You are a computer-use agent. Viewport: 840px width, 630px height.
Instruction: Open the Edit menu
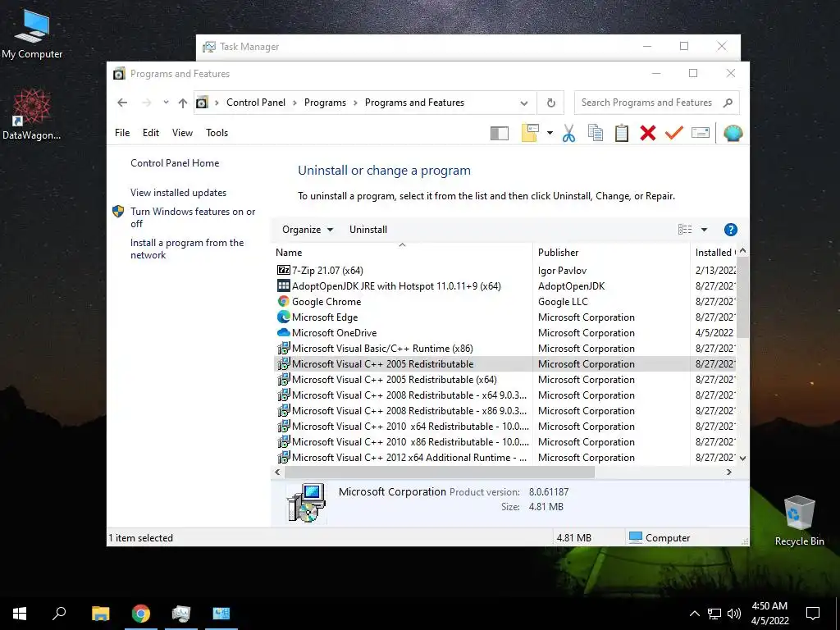151,133
